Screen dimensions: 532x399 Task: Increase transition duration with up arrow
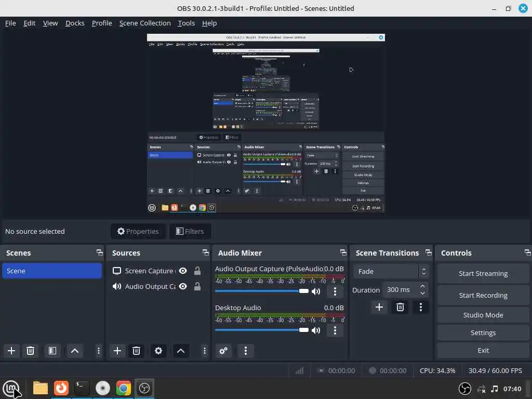coord(422,286)
